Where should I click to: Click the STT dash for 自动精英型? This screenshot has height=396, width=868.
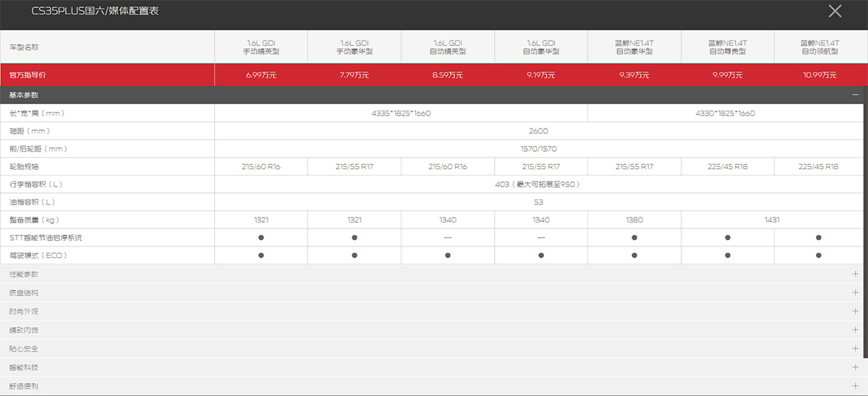448,237
